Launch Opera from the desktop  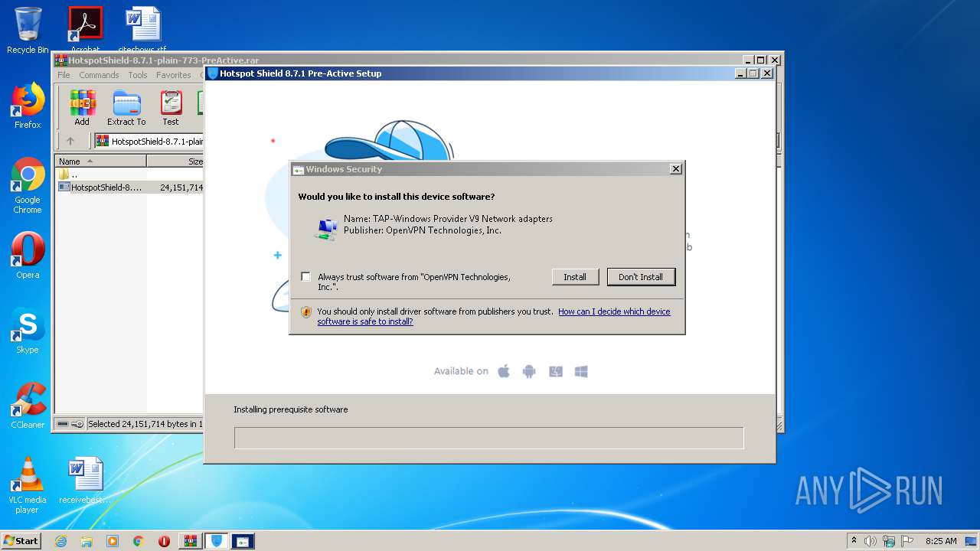click(x=28, y=256)
